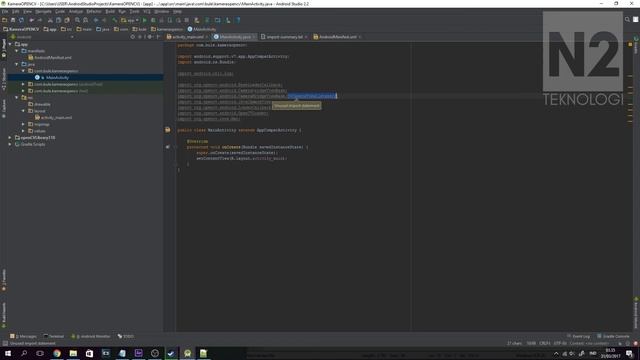
Task: Open the Analyze menu
Action: click(x=76, y=11)
